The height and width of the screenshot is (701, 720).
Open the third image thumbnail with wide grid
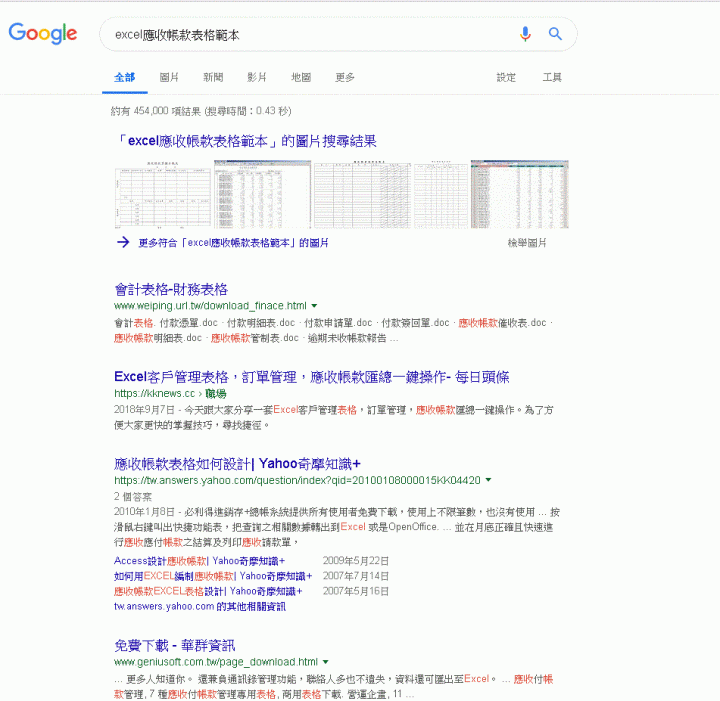[362, 194]
